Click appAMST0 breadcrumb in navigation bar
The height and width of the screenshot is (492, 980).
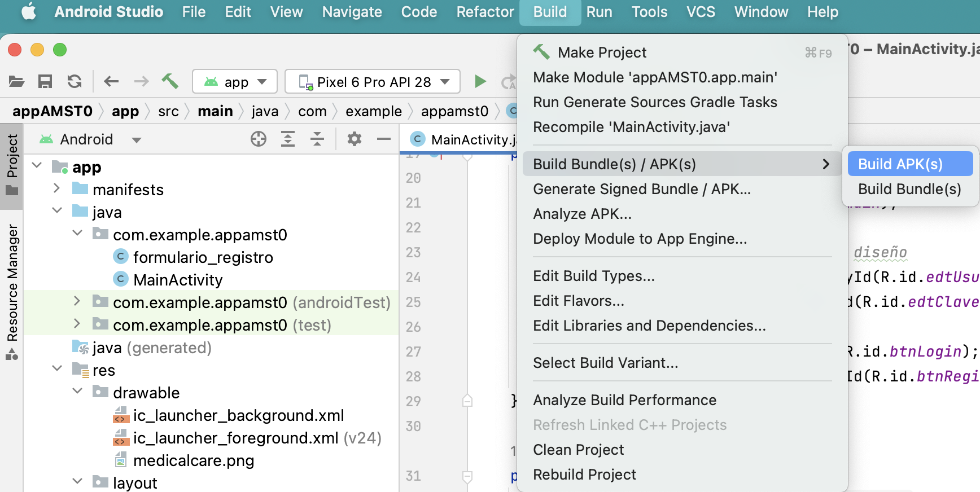pyautogui.click(x=53, y=111)
